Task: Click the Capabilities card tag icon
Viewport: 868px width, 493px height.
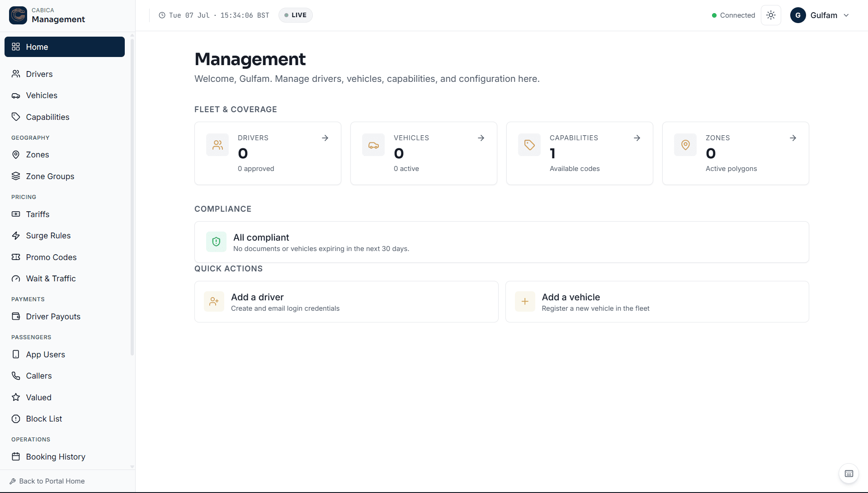Action: click(529, 145)
